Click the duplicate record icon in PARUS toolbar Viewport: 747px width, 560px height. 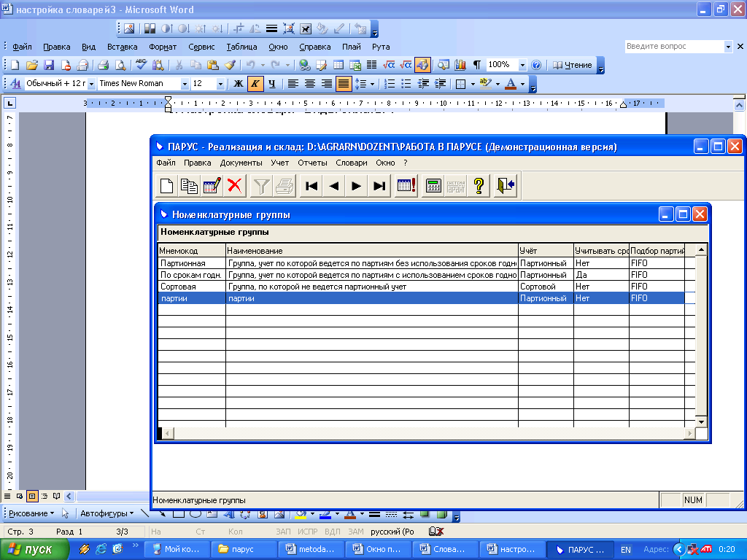[x=189, y=186]
